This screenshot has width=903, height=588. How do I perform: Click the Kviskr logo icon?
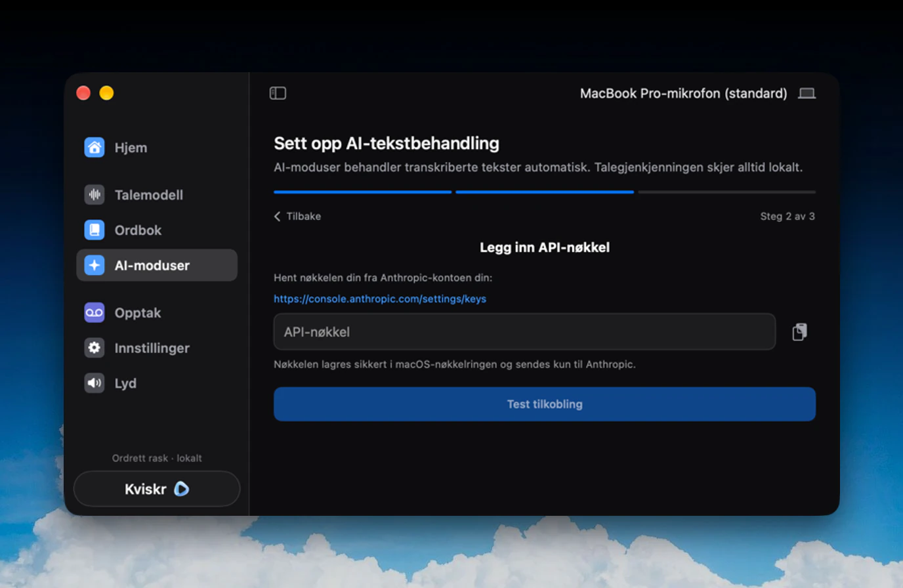click(x=181, y=489)
